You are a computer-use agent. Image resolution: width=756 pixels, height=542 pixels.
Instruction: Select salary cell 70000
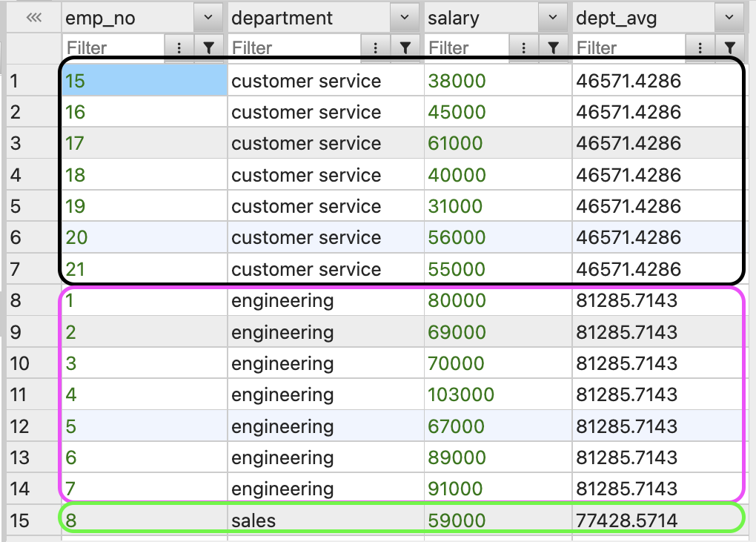(x=498, y=363)
